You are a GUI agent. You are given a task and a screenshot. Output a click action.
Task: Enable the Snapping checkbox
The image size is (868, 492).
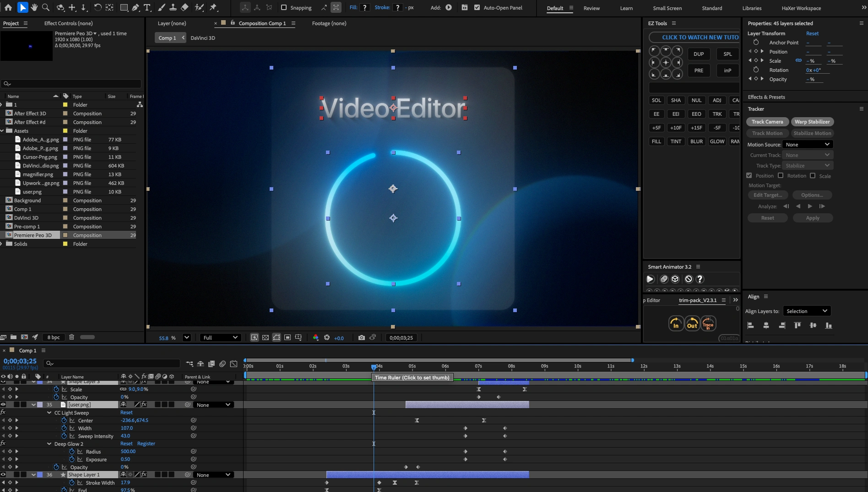284,8
